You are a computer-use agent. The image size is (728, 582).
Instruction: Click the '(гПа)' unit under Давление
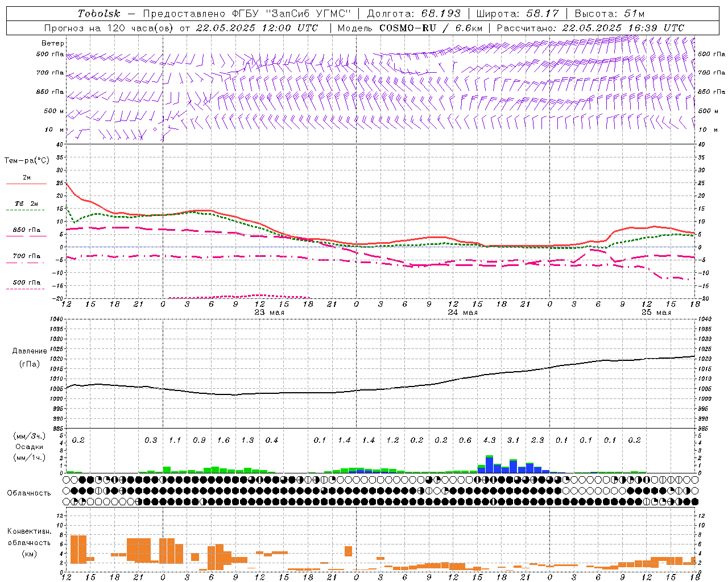[x=30, y=364]
